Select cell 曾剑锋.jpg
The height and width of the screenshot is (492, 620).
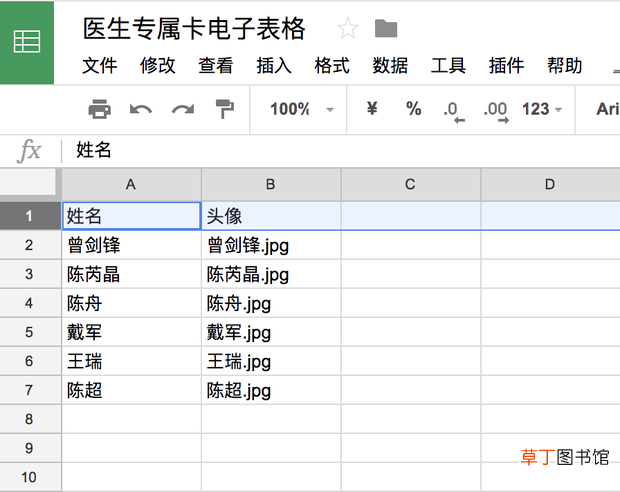[271, 245]
